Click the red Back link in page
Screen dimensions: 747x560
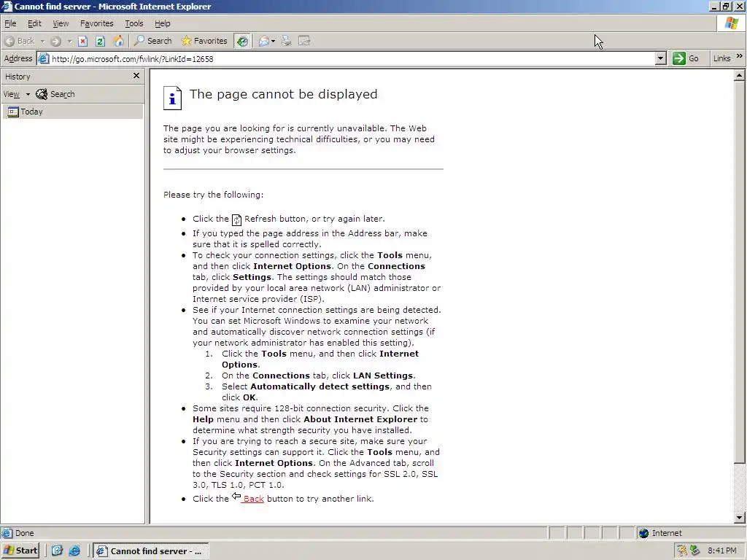[x=253, y=499]
